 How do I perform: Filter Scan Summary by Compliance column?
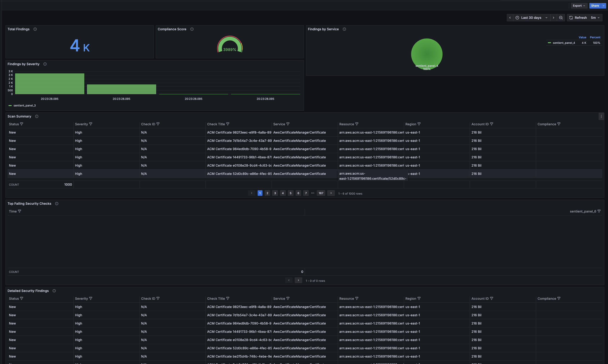click(559, 124)
